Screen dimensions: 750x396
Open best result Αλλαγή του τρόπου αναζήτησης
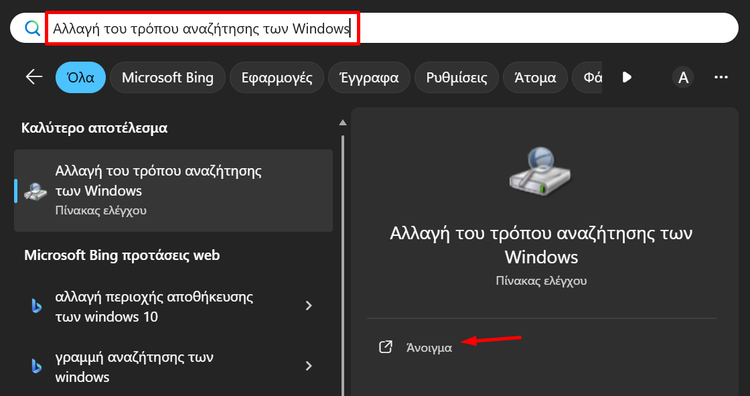click(173, 191)
